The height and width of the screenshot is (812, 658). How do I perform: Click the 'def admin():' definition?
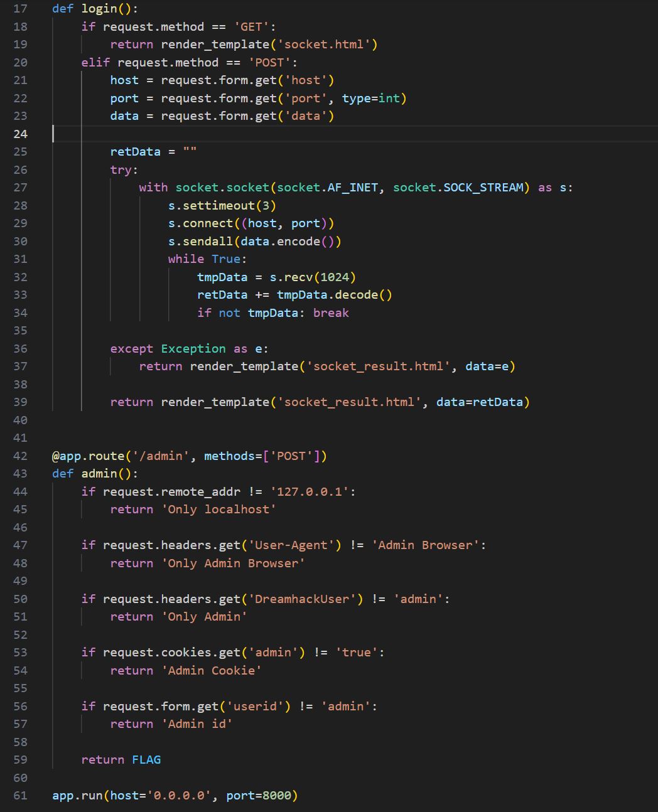coord(95,474)
